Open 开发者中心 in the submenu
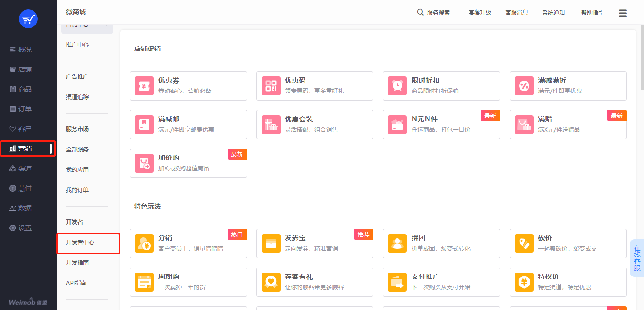The width and height of the screenshot is (644, 310). (x=80, y=242)
